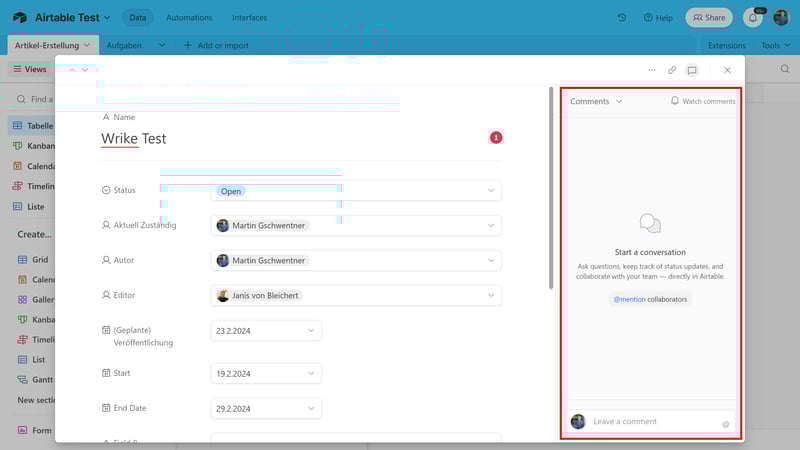Click the red badge with number 1
Image resolution: width=800 pixels, height=450 pixels.
(496, 137)
